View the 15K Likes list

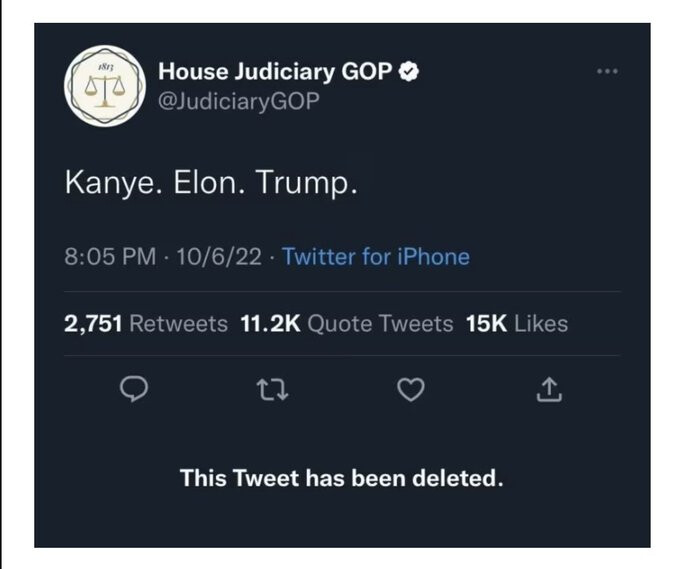[x=517, y=324]
